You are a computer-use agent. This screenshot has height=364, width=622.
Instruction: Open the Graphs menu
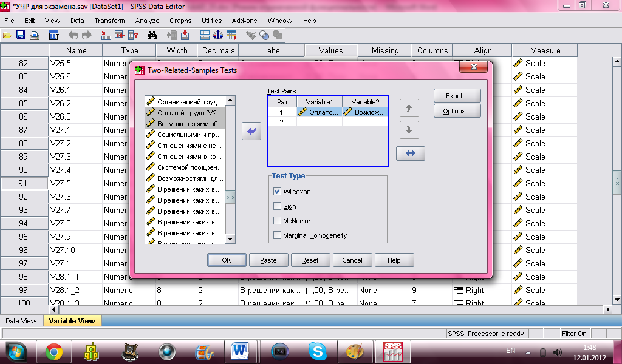click(180, 21)
